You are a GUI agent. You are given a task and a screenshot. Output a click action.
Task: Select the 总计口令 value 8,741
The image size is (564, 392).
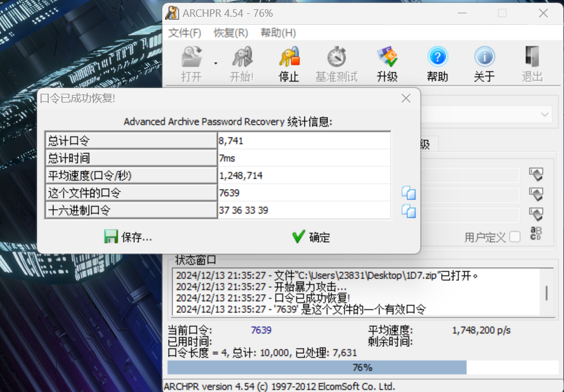tap(231, 141)
